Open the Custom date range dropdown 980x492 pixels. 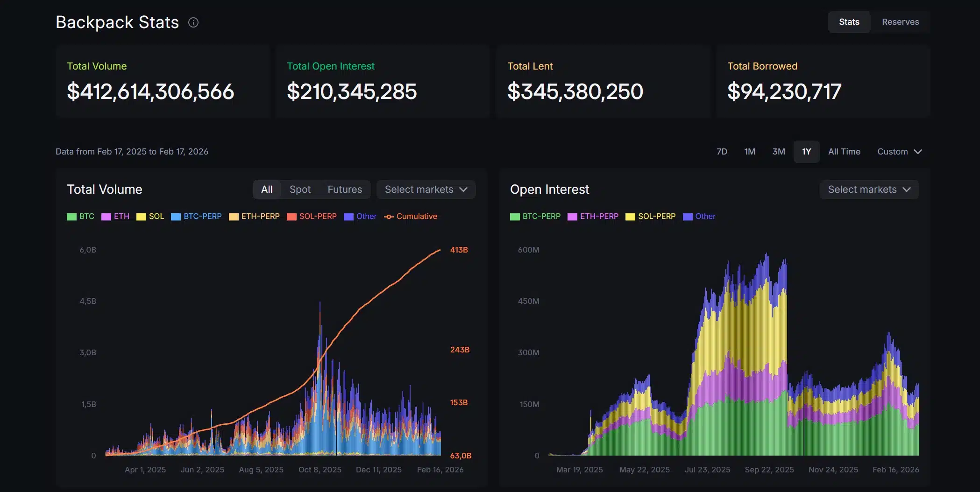(x=899, y=152)
